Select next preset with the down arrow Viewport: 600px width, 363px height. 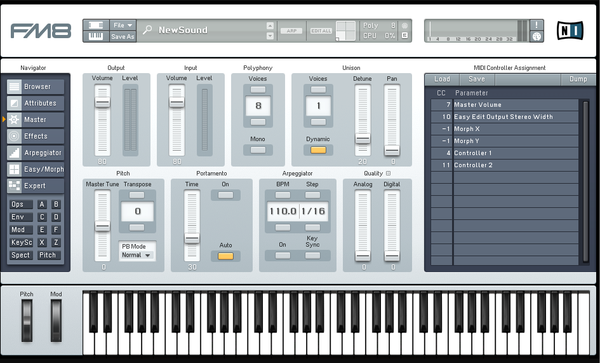tap(270, 36)
